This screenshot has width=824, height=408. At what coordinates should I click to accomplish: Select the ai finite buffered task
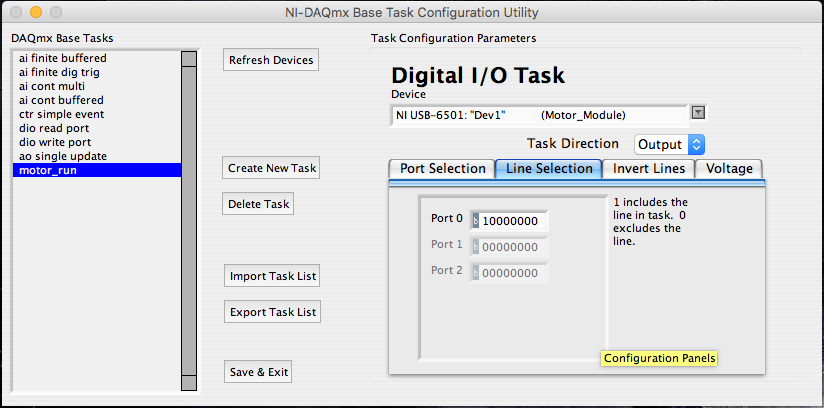tap(97, 58)
